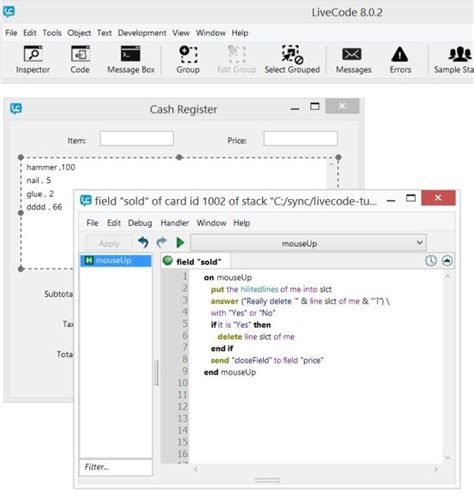Open the Development menu
The image size is (474, 504).
(142, 33)
